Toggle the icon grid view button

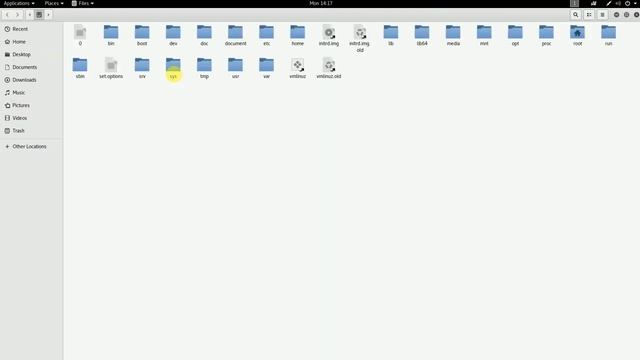589,15
